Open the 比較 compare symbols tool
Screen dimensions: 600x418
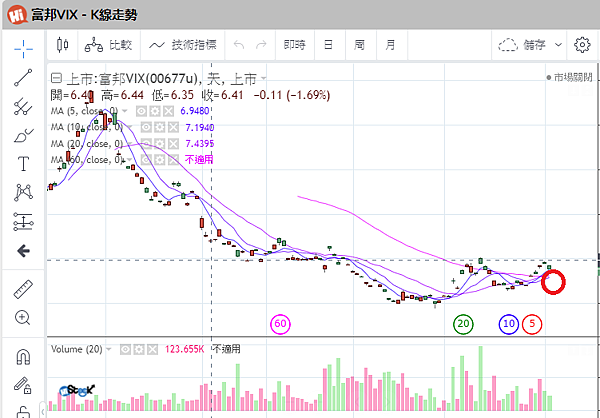(108, 45)
